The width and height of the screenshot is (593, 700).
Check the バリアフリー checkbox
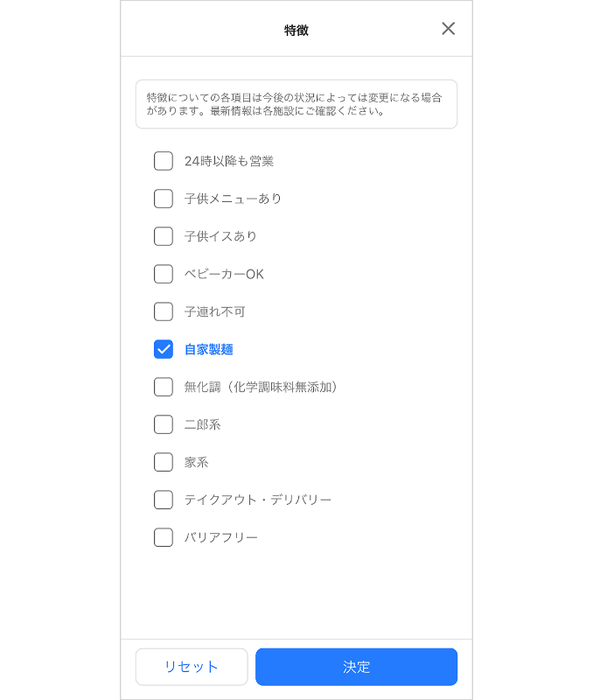tap(163, 537)
